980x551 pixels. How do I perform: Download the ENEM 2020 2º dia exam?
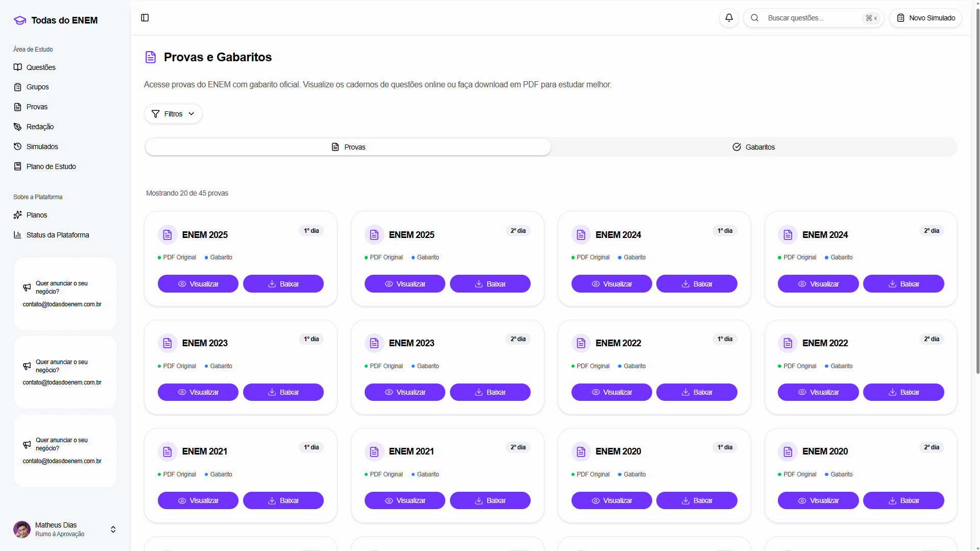point(903,500)
